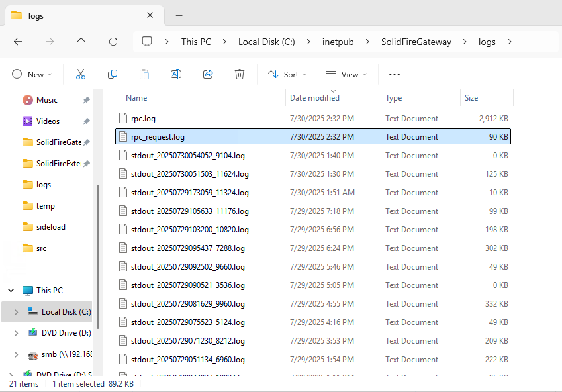This screenshot has width=562, height=392.
Task: Click the Share icon
Action: pos(208,74)
